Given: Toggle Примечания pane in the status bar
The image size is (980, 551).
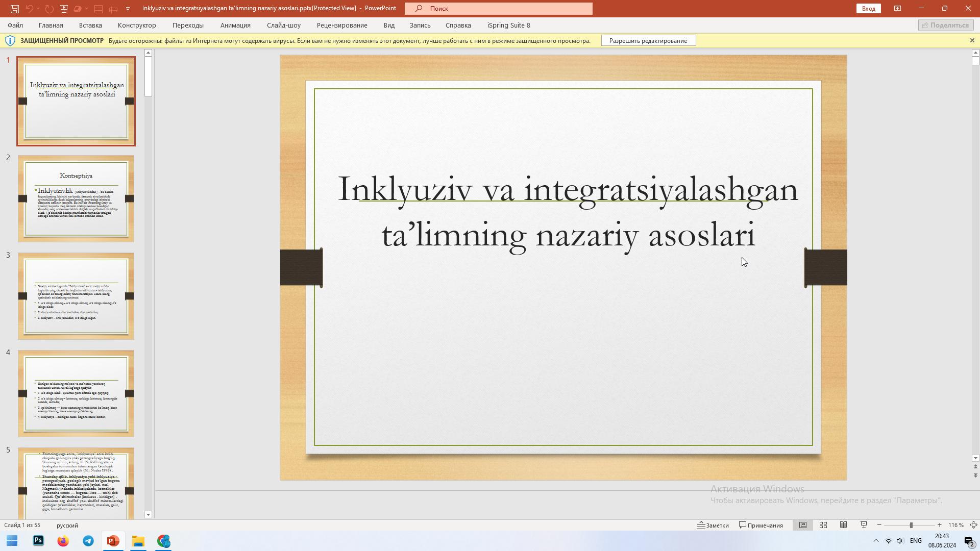Looking at the screenshot, I should click(761, 525).
